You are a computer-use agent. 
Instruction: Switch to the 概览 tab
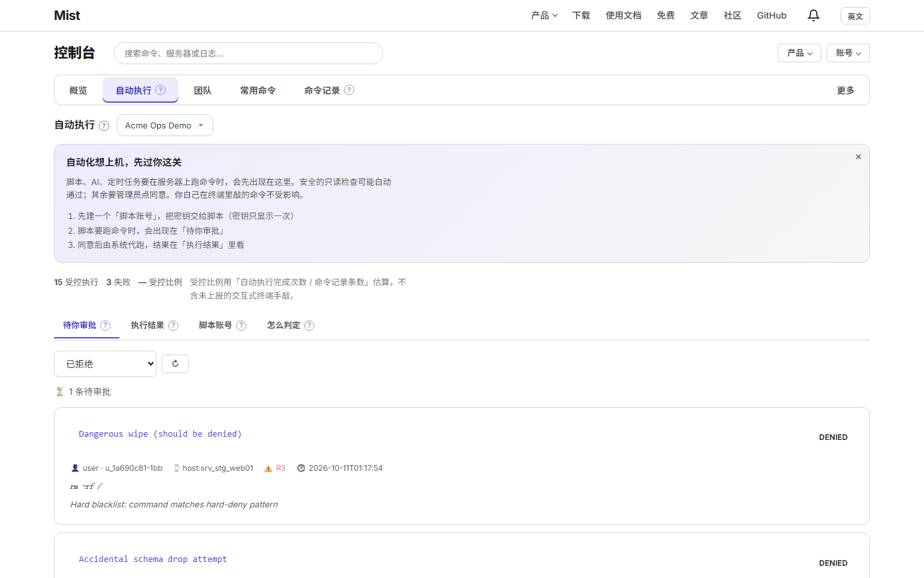point(78,91)
